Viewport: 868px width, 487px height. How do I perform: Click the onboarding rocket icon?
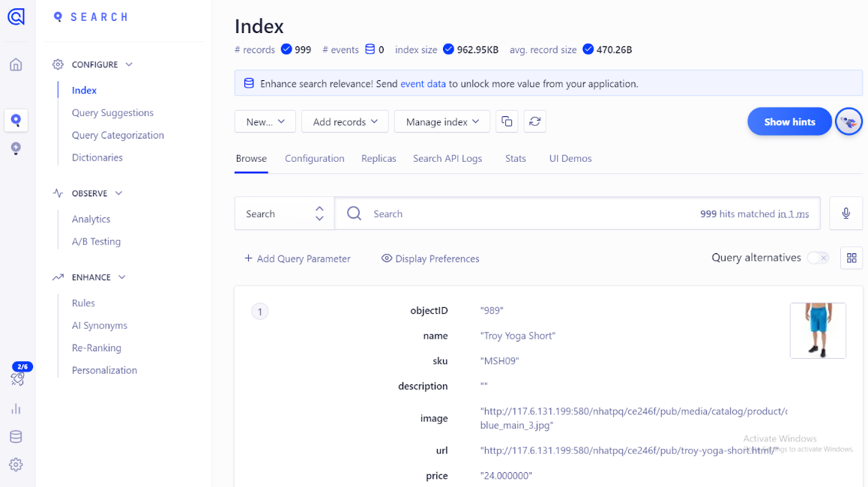[x=18, y=379]
